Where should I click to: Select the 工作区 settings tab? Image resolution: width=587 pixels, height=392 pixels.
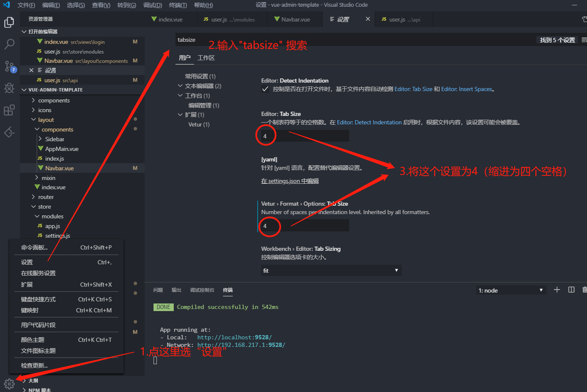206,58
